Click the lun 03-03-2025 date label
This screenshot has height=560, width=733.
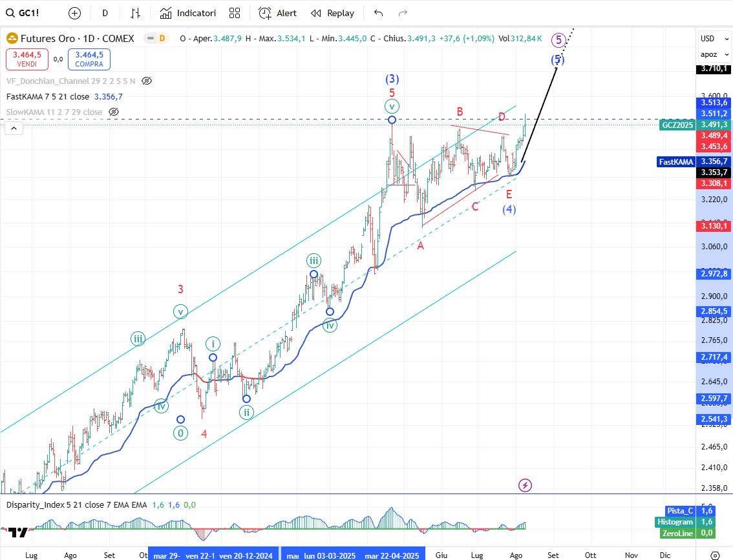(x=330, y=555)
